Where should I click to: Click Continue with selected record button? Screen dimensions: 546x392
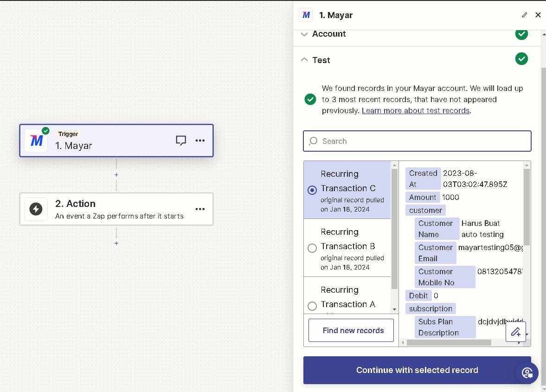click(417, 370)
